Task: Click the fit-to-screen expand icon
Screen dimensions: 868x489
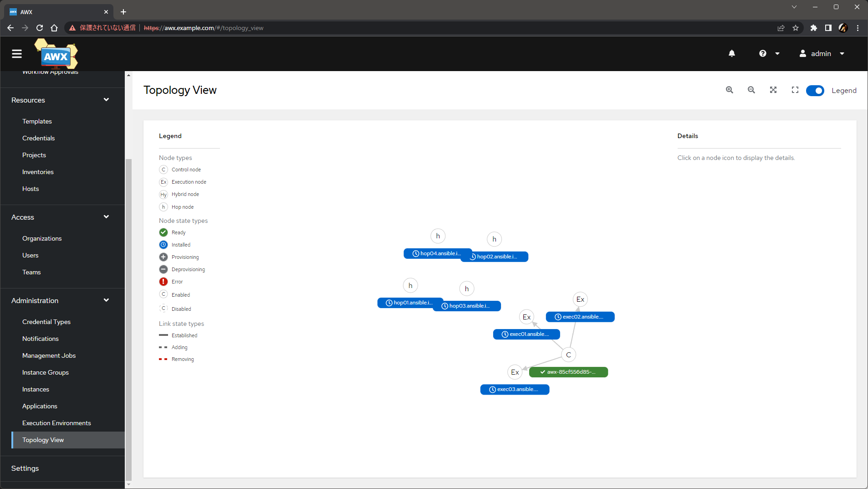Action: point(773,90)
